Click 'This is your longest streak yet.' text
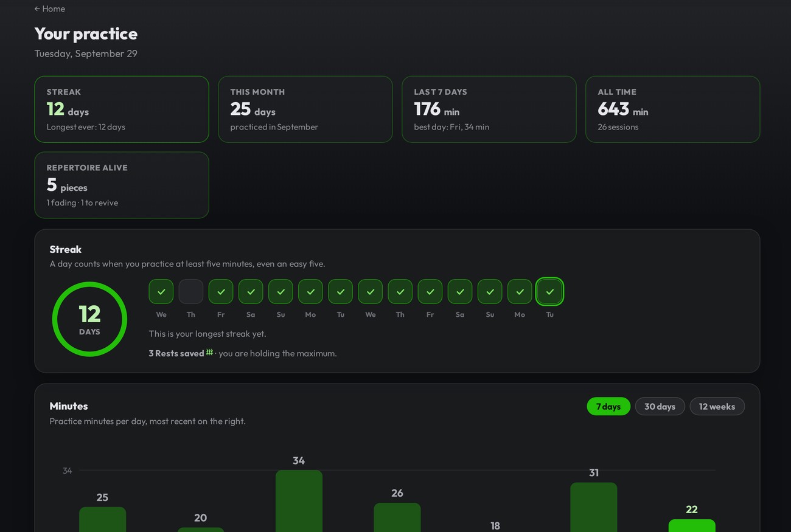This screenshot has height=532, width=791. pos(207,334)
